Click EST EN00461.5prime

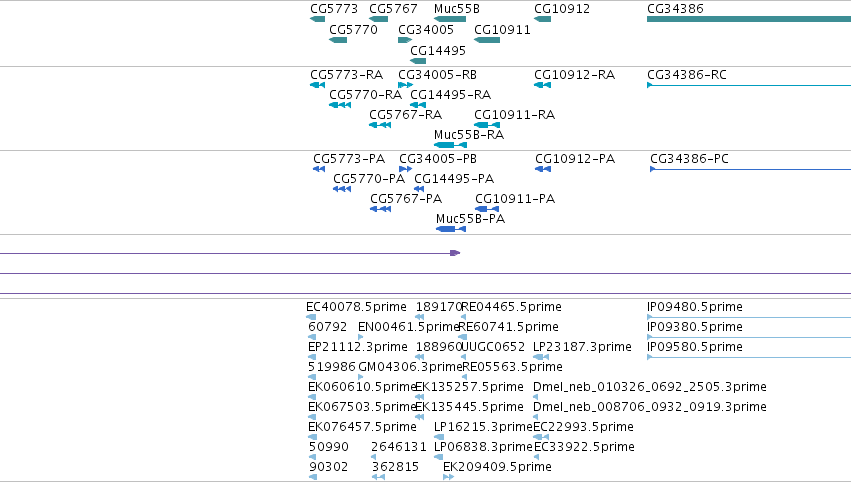pyautogui.click(x=409, y=327)
